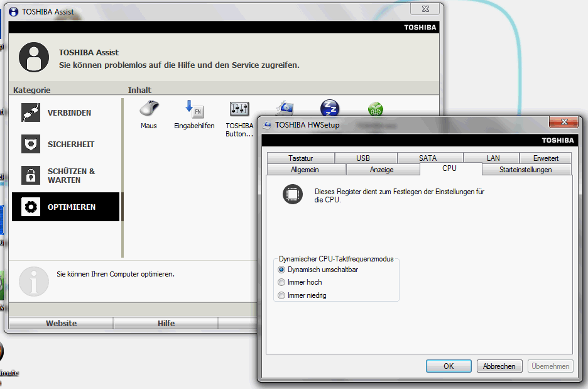
Task: Select the CPU tab
Action: 451,168
